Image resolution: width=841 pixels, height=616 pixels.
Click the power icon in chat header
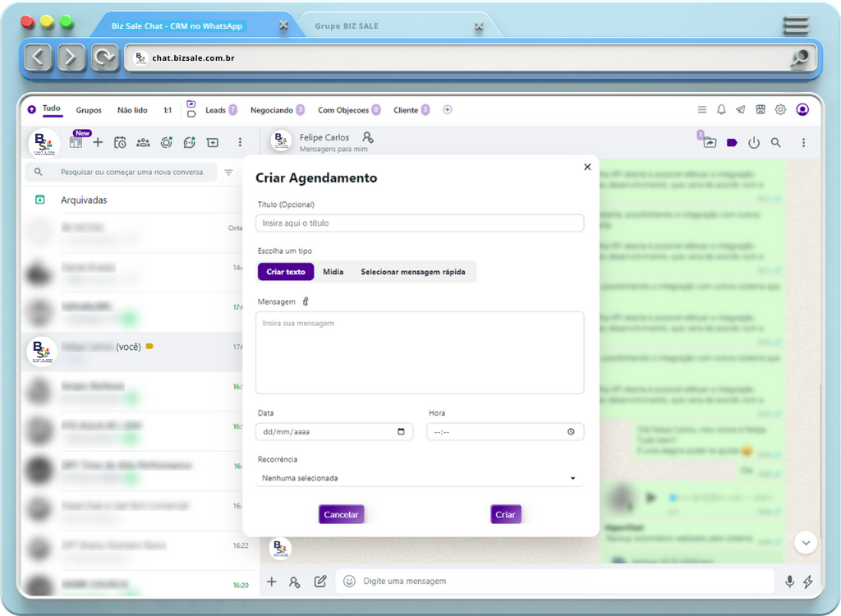tap(754, 143)
